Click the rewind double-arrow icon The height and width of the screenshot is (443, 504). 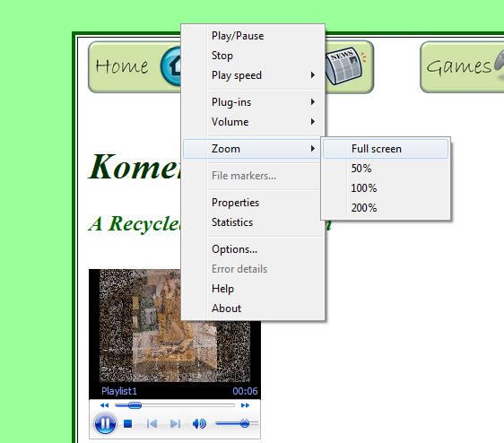104,405
